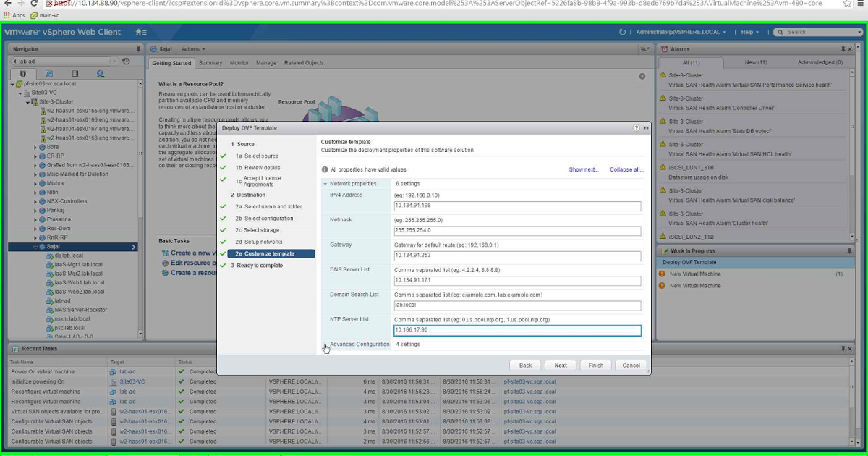Screen dimensions: 868x456
Task: Close the Alarms panel
Action: tap(850, 48)
